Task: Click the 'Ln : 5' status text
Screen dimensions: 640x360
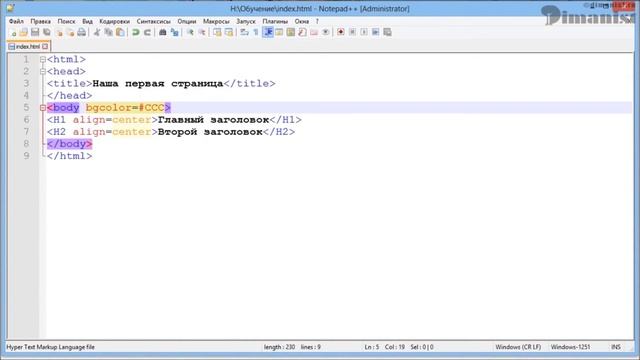Action: click(371, 347)
